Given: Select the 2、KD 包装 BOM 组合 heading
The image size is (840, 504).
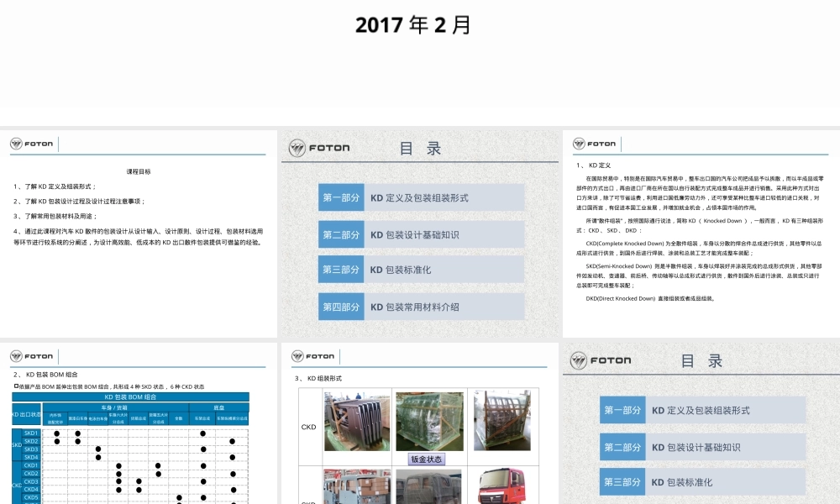Looking at the screenshot, I should pos(45,375).
